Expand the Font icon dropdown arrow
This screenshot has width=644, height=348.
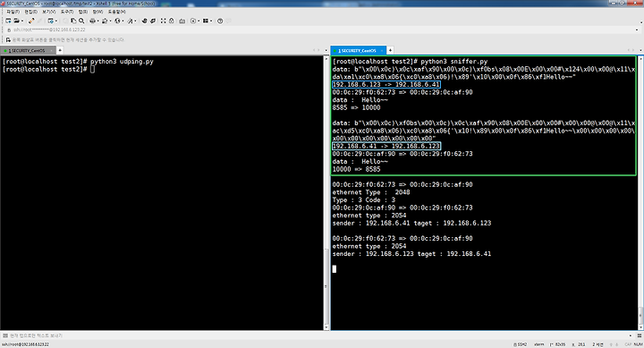(x=136, y=21)
